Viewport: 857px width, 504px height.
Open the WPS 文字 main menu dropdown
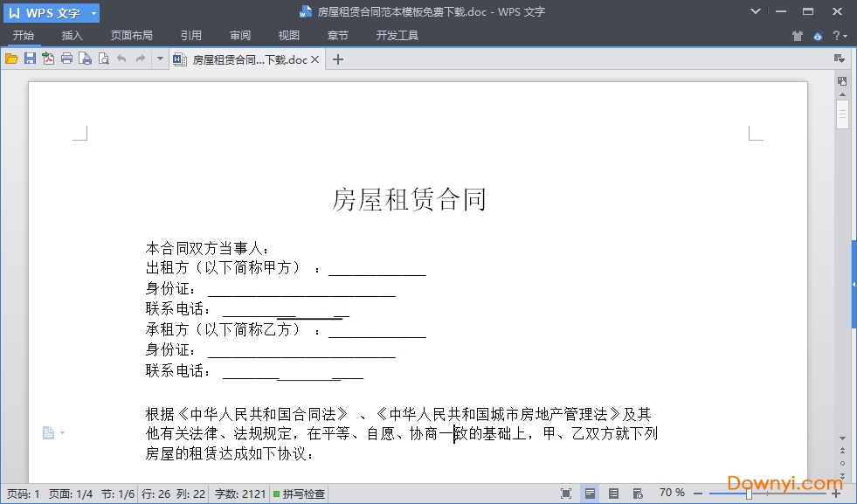tap(93, 12)
